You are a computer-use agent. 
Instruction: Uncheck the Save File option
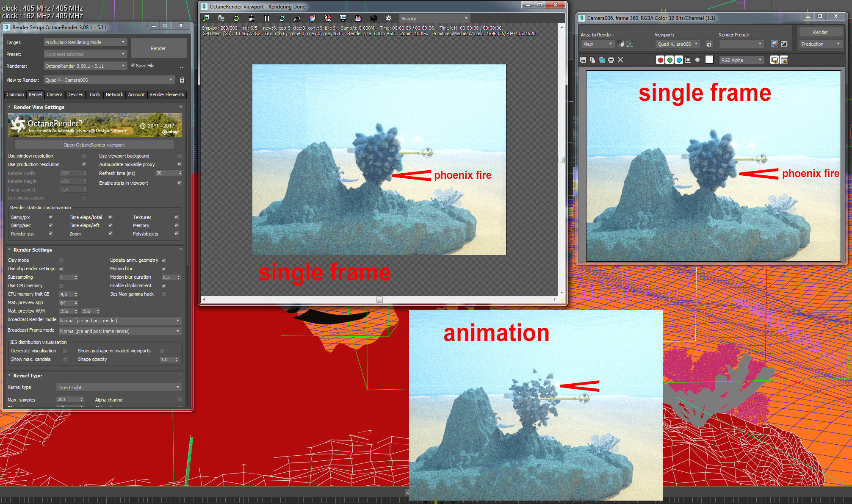tap(133, 66)
